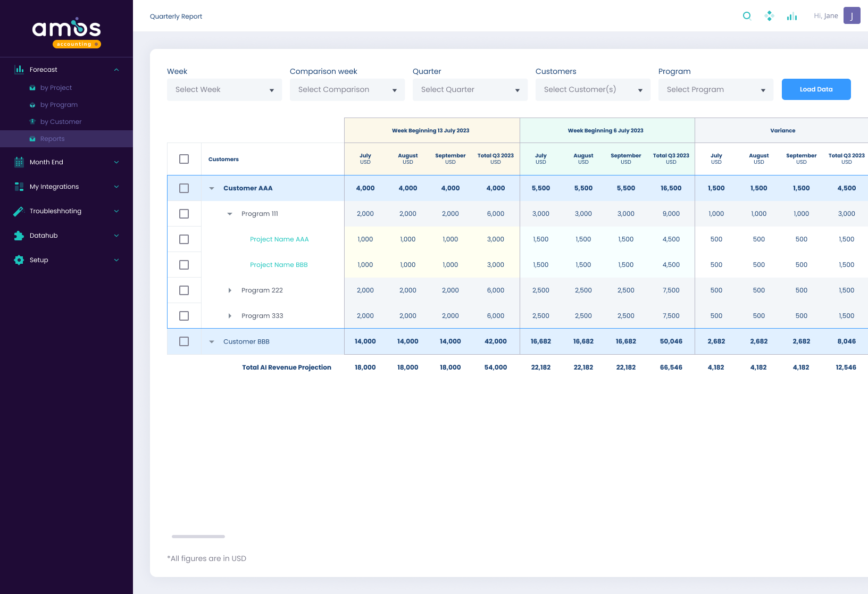This screenshot has width=868, height=594.
Task: Check the Program 222 row checkbox
Action: point(184,290)
